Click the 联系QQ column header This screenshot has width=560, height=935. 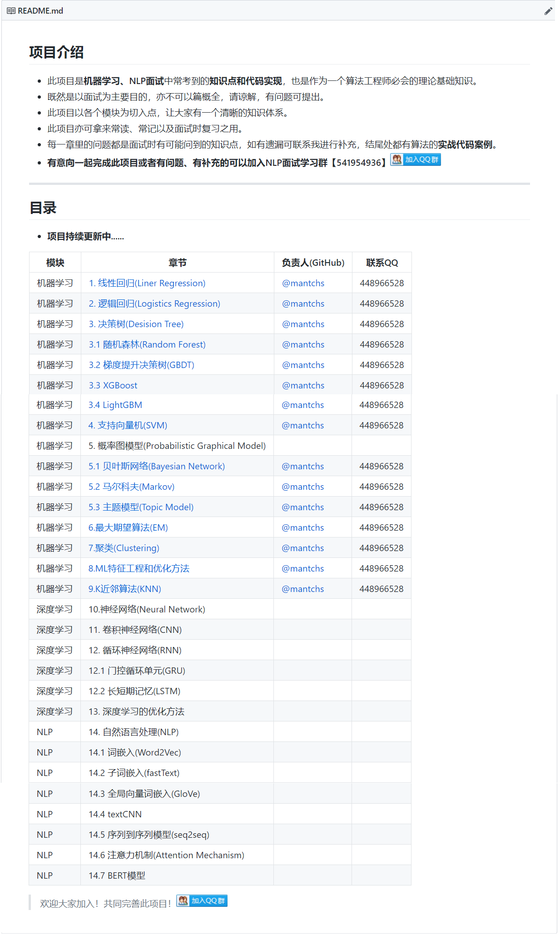(x=382, y=263)
